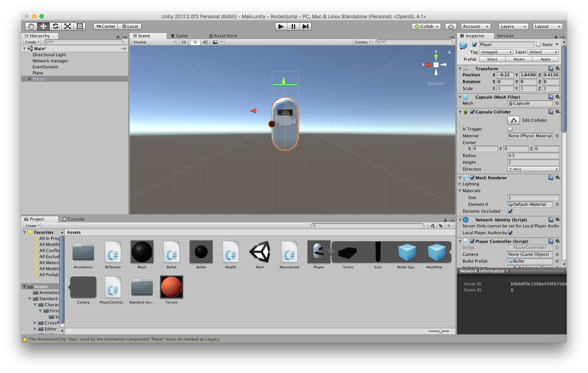Select the Rect Transform tool

pyautogui.click(x=80, y=26)
